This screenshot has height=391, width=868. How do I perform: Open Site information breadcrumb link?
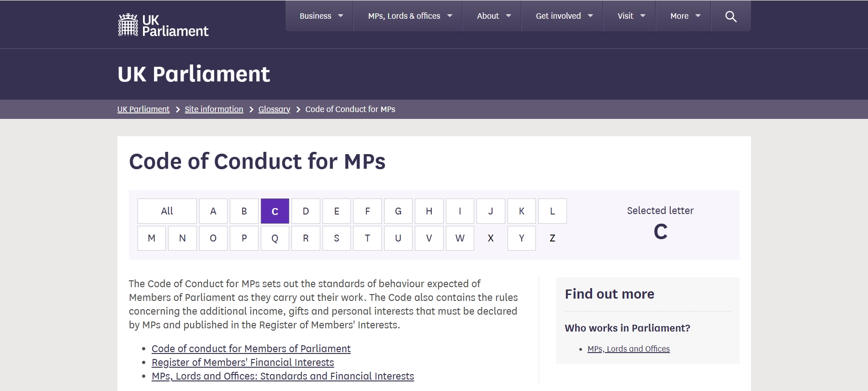(x=214, y=109)
